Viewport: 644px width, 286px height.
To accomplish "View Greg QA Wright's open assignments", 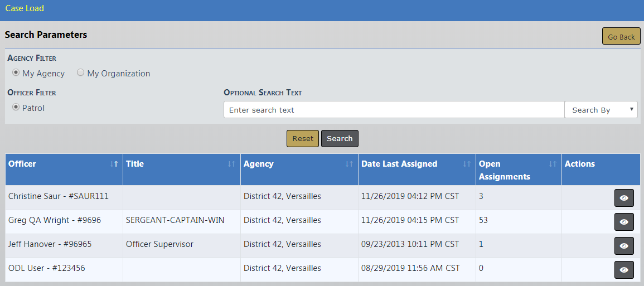I will pos(624,222).
